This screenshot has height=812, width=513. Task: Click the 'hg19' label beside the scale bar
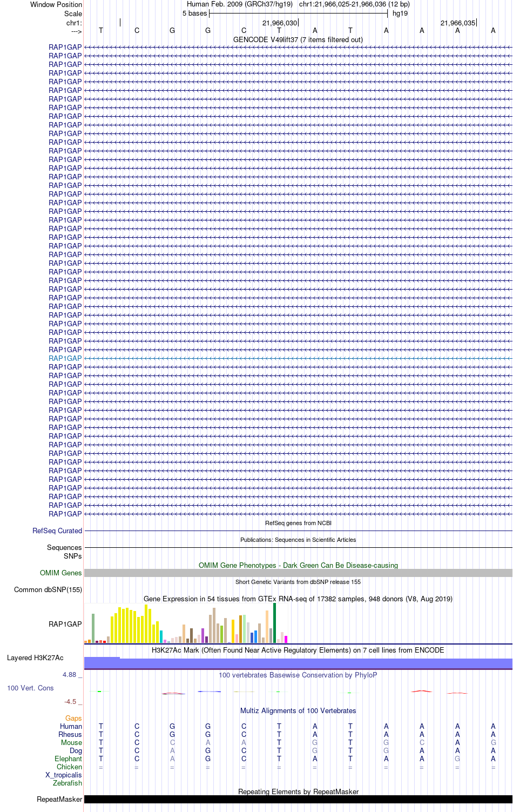(400, 14)
